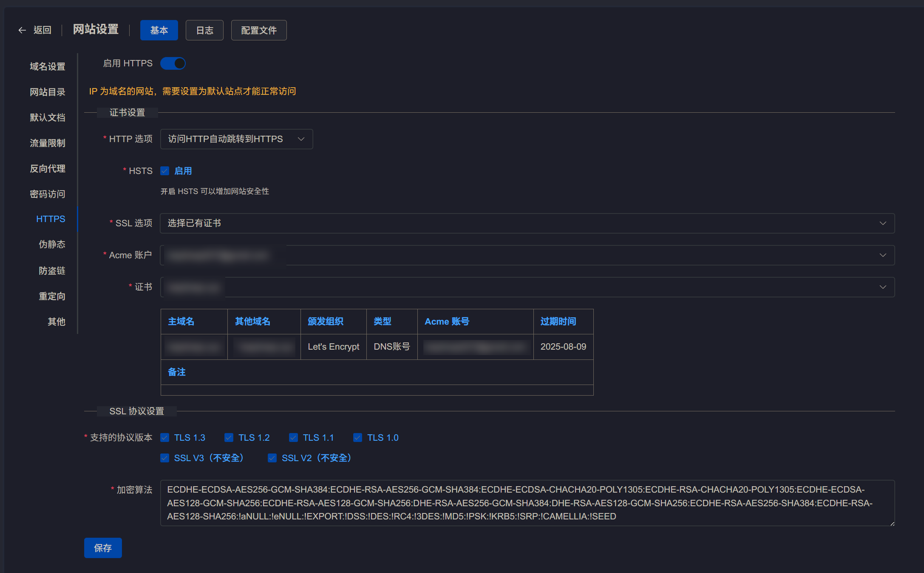Go to 域名设置 in the sidebar
This screenshot has height=573, width=924.
[x=47, y=66]
